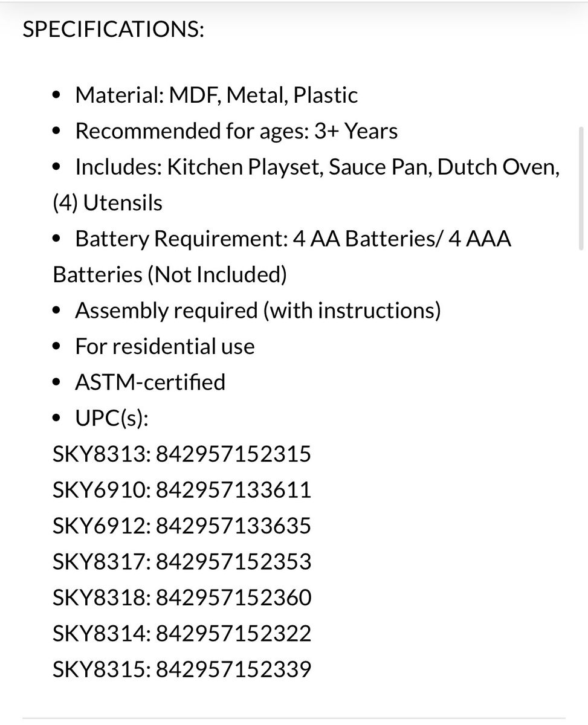This screenshot has height=725, width=588.
Task: Select the SKY8314 UPC entry
Action: pyautogui.click(x=182, y=633)
